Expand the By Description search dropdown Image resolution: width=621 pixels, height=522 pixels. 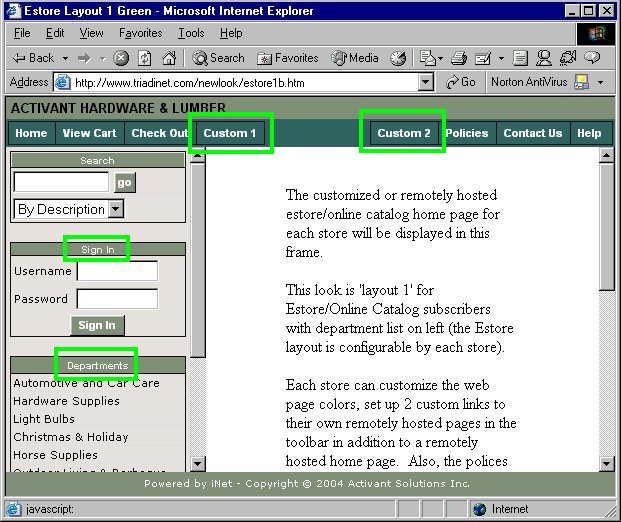tap(116, 209)
